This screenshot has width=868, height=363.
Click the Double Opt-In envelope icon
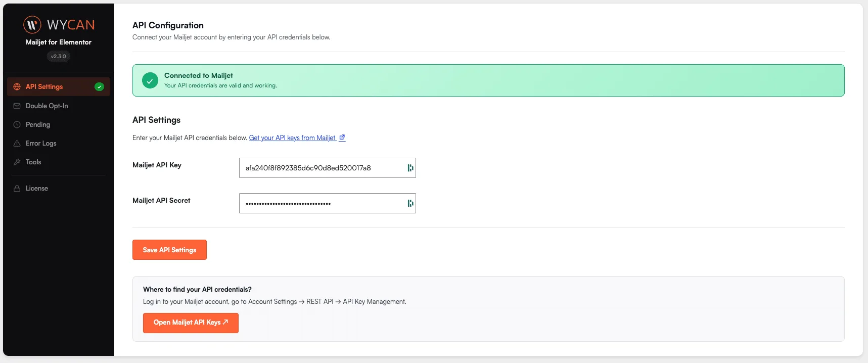click(17, 106)
